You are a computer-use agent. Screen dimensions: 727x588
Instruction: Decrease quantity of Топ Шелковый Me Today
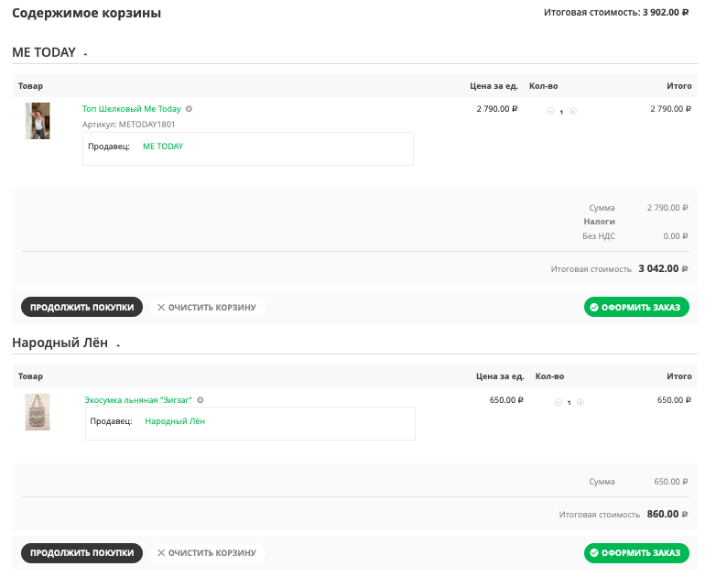(551, 111)
